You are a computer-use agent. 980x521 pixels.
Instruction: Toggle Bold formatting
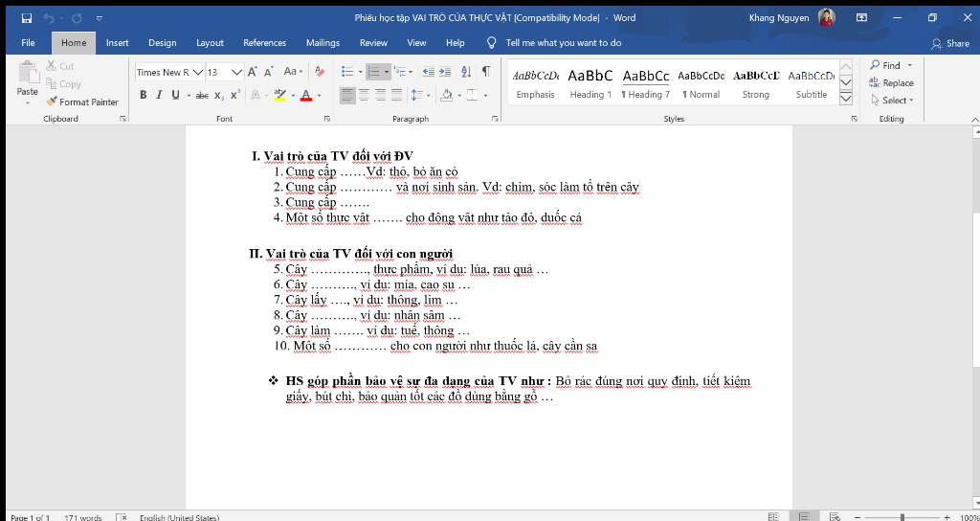144,95
